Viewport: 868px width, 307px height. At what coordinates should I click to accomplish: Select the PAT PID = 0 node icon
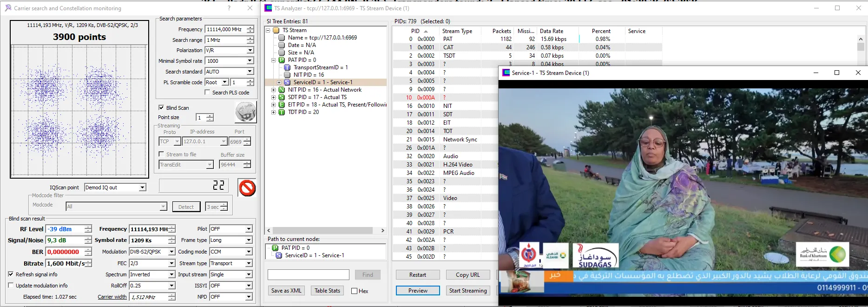(282, 60)
